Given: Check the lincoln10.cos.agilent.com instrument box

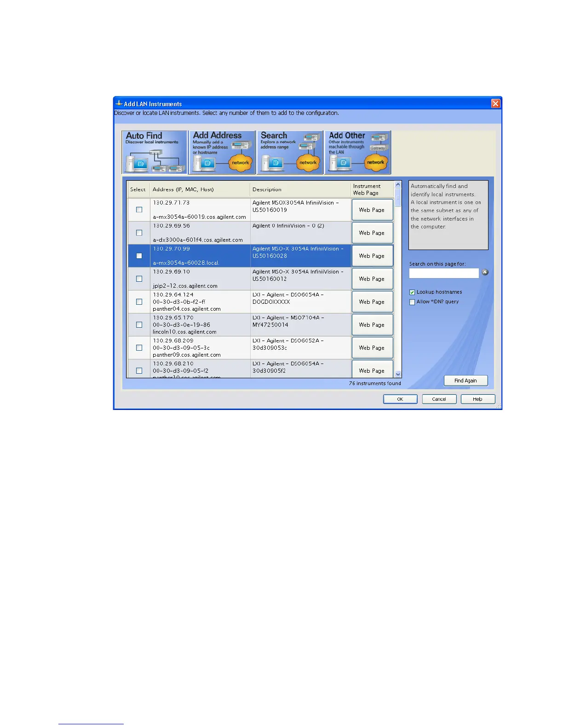Looking at the screenshot, I should pos(139,324).
